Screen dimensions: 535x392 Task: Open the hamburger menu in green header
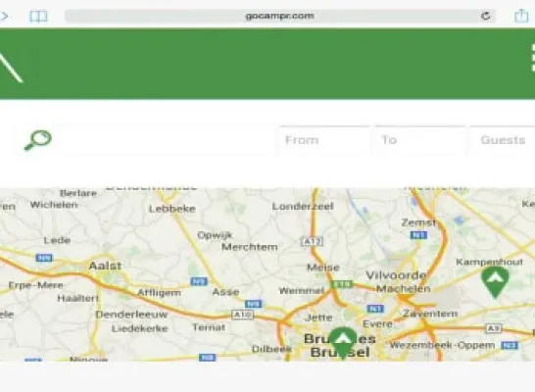click(x=533, y=58)
